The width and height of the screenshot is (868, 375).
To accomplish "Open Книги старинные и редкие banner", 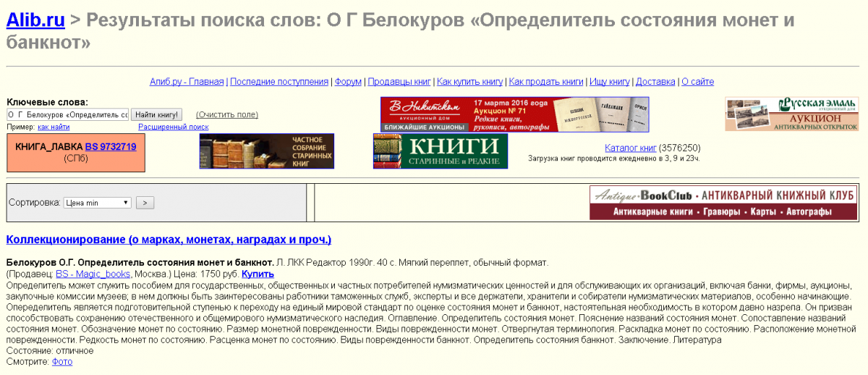I will (441, 151).
